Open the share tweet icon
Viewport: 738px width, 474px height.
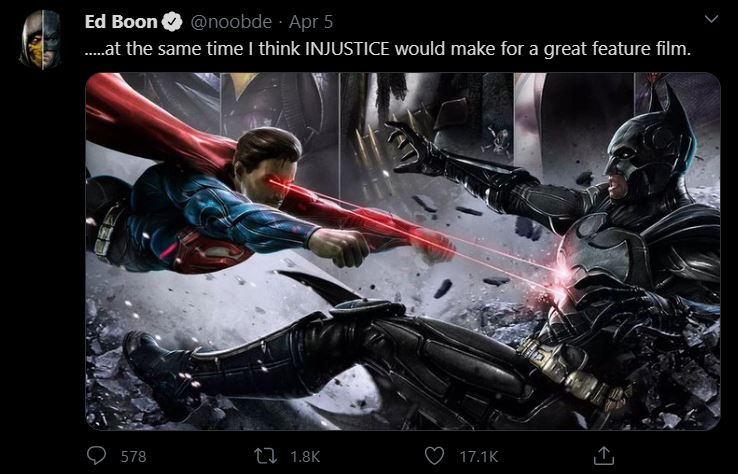click(x=603, y=455)
